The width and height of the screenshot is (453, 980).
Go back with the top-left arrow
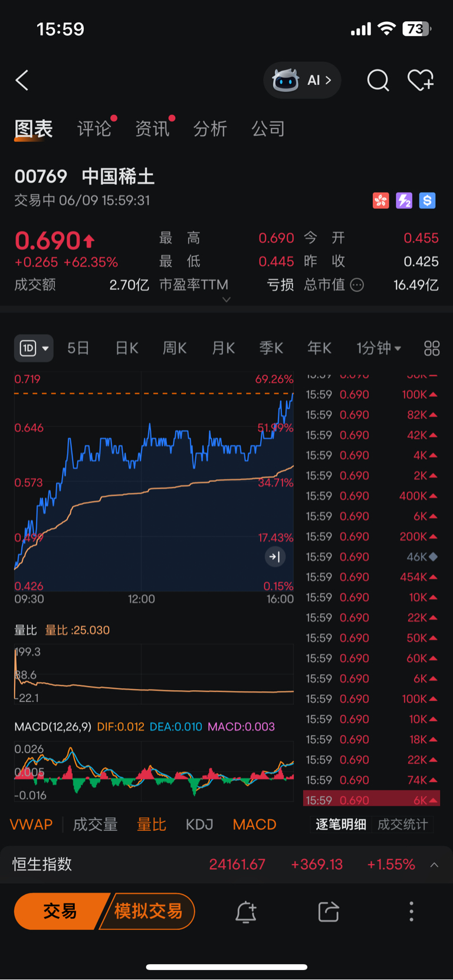click(x=22, y=80)
